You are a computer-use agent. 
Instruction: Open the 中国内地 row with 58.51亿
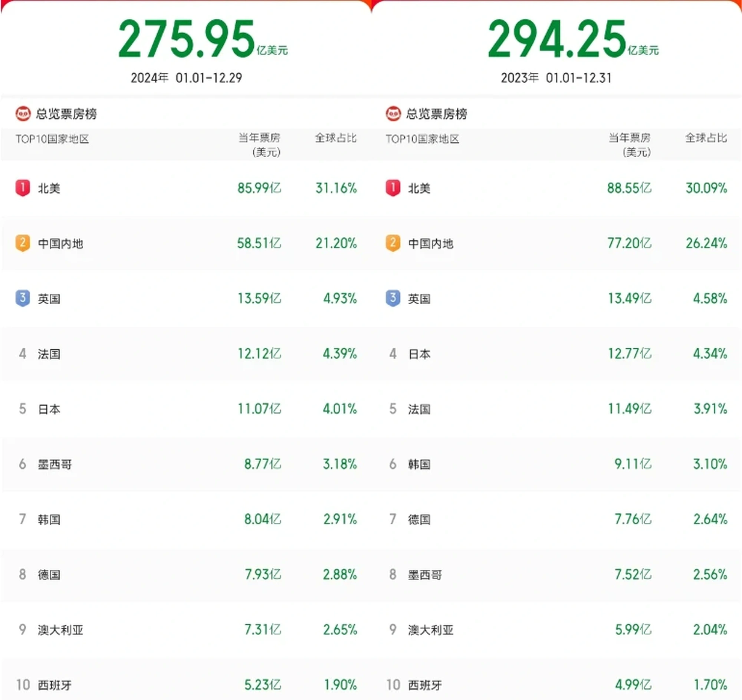point(60,244)
